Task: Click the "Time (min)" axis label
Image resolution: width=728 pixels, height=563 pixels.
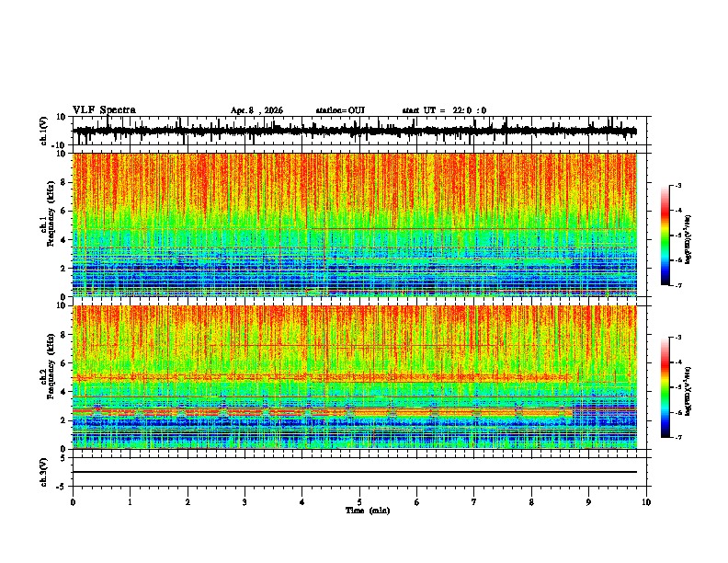Action: [x=368, y=511]
